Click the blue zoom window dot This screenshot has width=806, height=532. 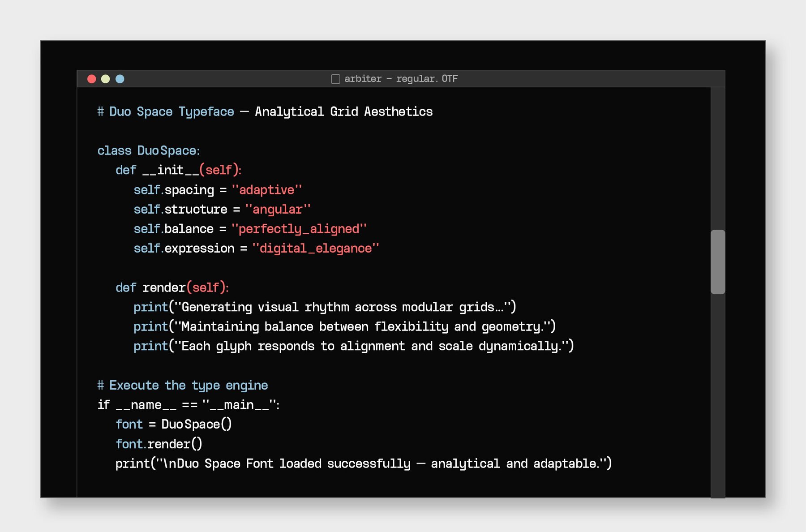point(120,79)
